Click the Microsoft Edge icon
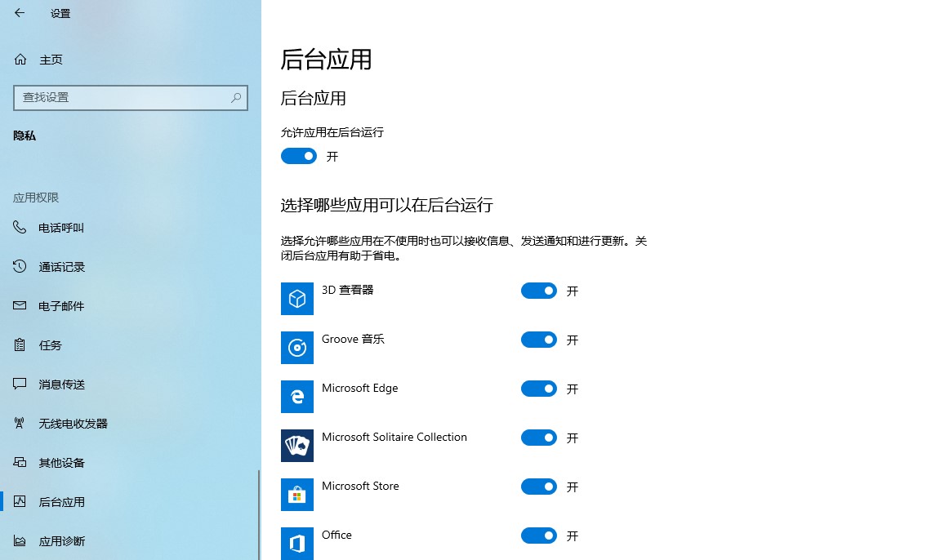 (x=297, y=396)
